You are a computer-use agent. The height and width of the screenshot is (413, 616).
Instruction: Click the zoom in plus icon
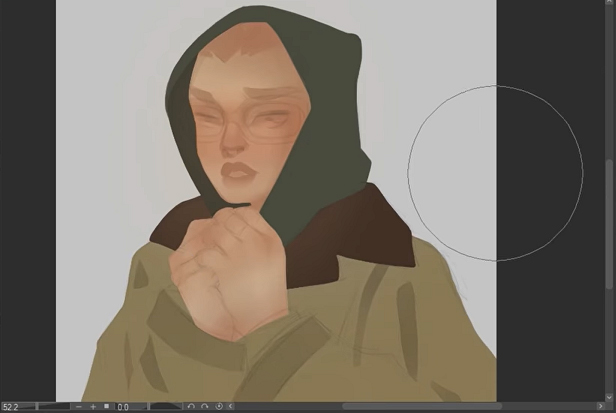[x=93, y=407]
